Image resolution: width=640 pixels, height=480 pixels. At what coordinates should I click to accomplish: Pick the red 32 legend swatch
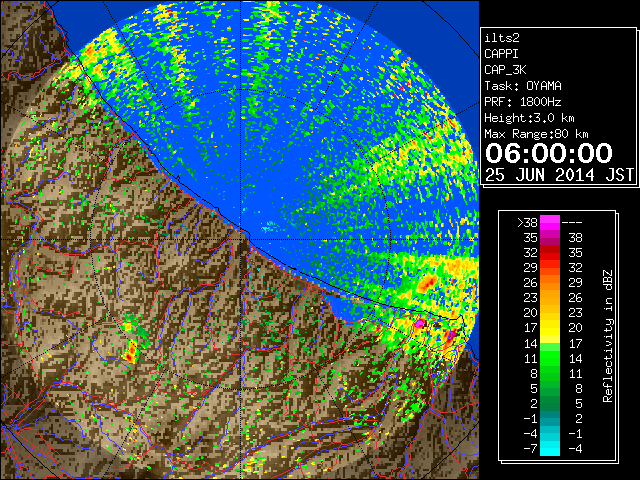[550, 253]
